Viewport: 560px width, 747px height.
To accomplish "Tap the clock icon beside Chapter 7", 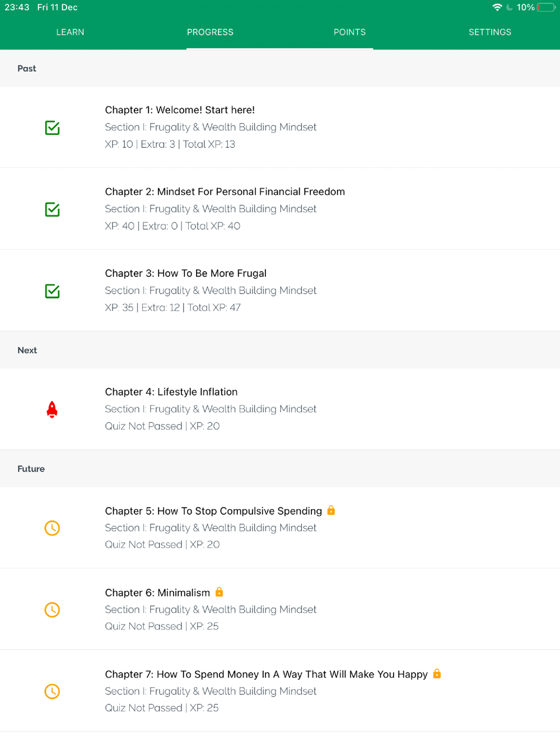I will [x=52, y=692].
